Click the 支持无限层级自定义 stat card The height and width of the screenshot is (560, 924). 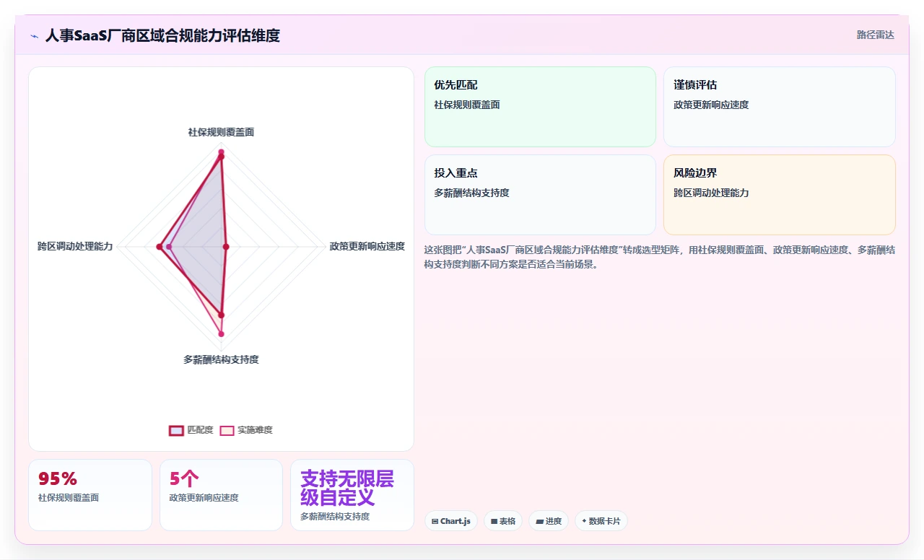tap(352, 495)
